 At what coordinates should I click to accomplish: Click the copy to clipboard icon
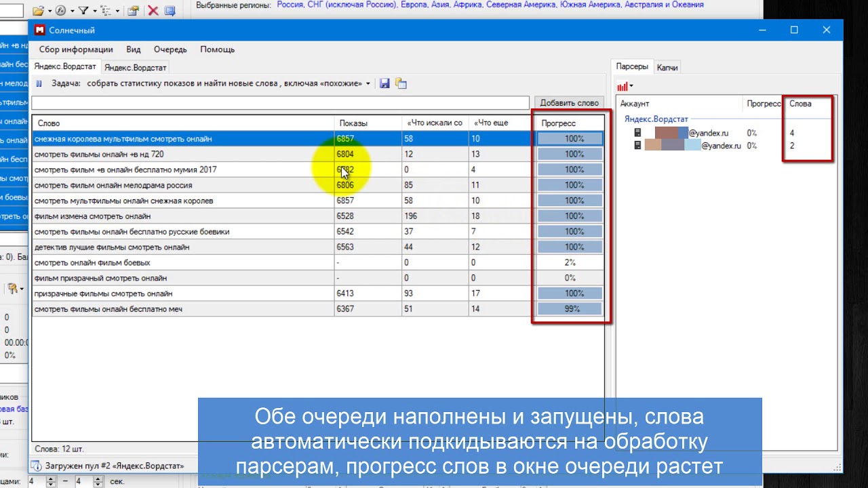[401, 83]
